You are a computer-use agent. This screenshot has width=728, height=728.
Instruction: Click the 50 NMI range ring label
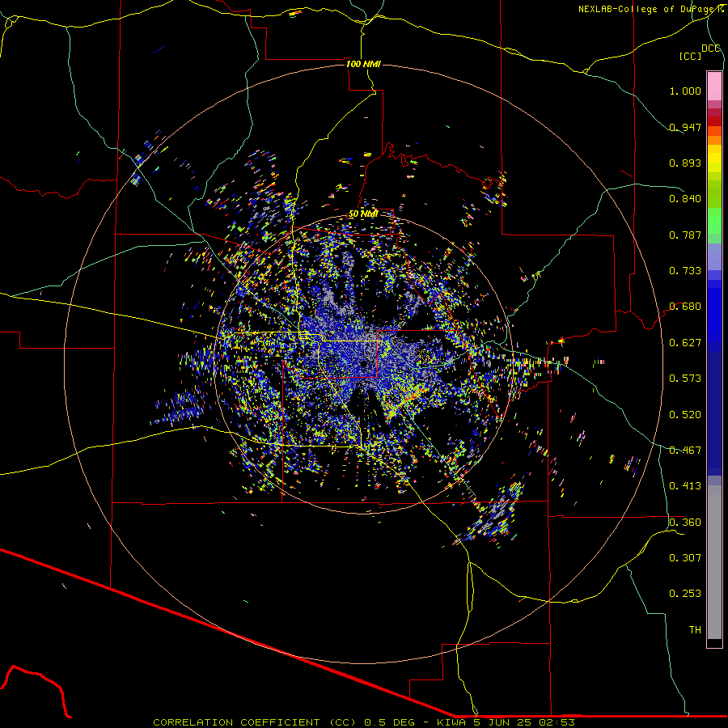363,214
